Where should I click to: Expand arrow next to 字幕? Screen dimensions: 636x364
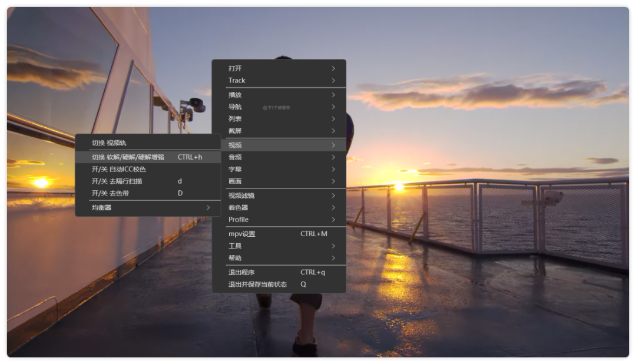click(333, 169)
